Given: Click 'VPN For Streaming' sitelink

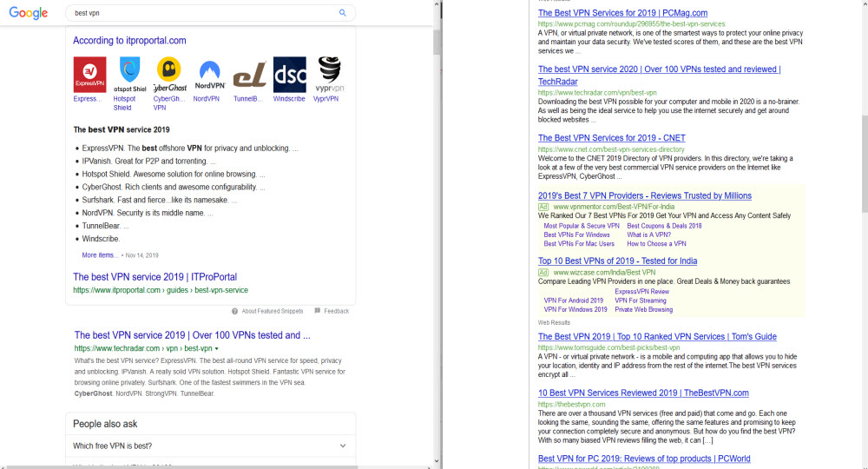Looking at the screenshot, I should click(x=641, y=301).
